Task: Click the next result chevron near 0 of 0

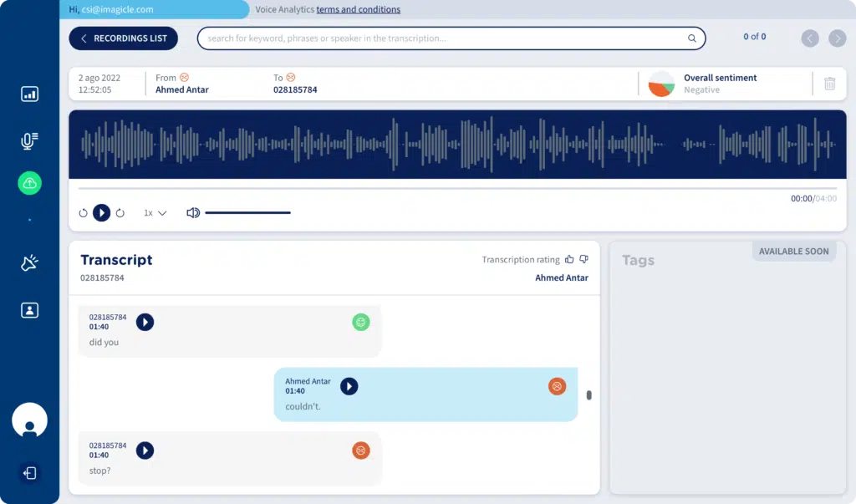Action: tap(837, 38)
